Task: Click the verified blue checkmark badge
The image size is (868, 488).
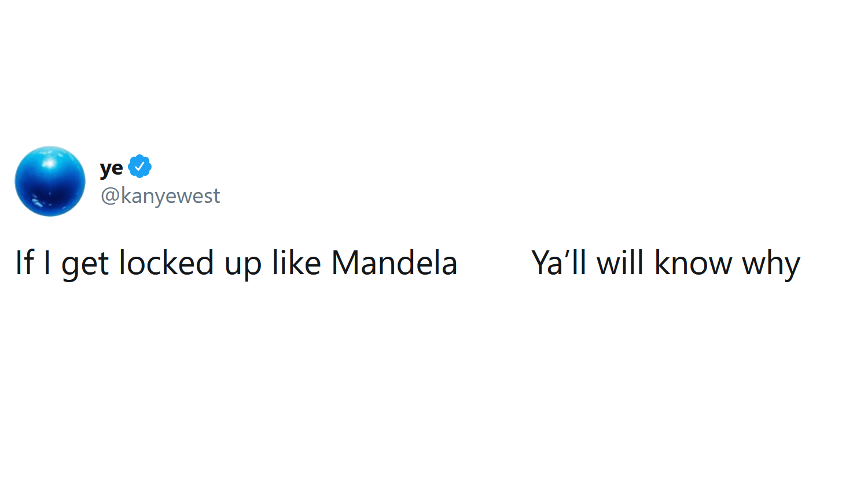Action: click(x=139, y=167)
